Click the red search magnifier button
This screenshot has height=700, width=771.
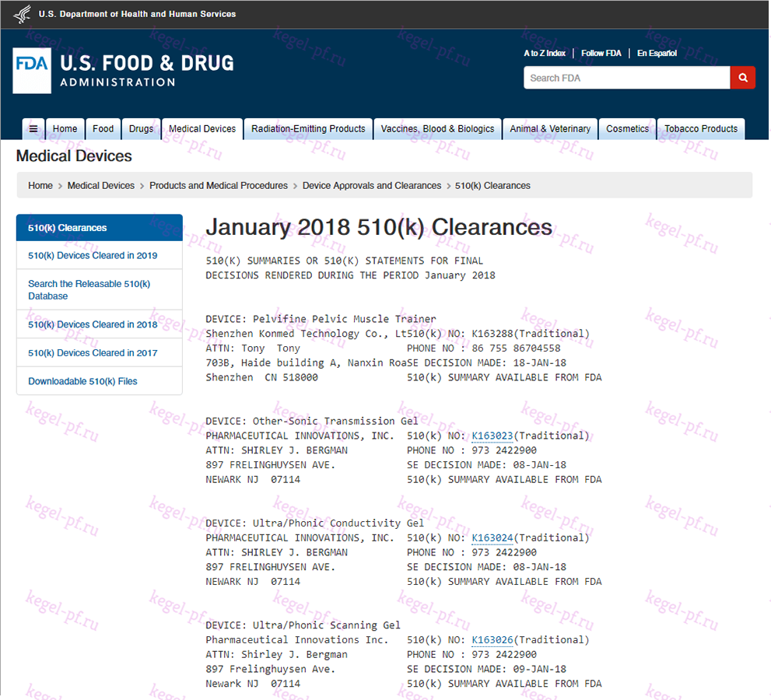pos(742,78)
